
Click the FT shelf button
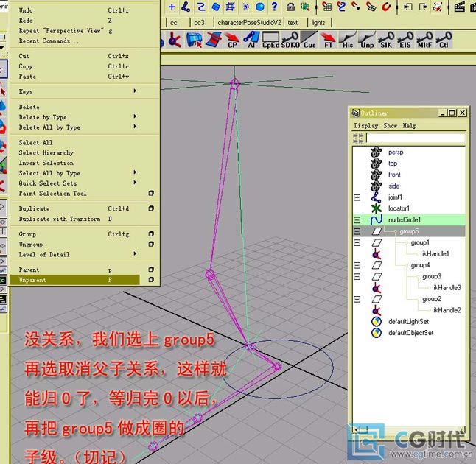tap(329, 40)
